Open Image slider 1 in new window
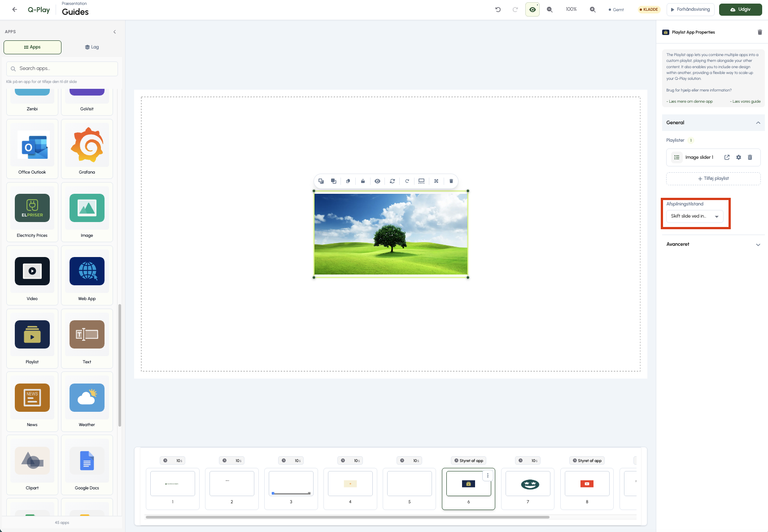The image size is (768, 532). (x=727, y=157)
